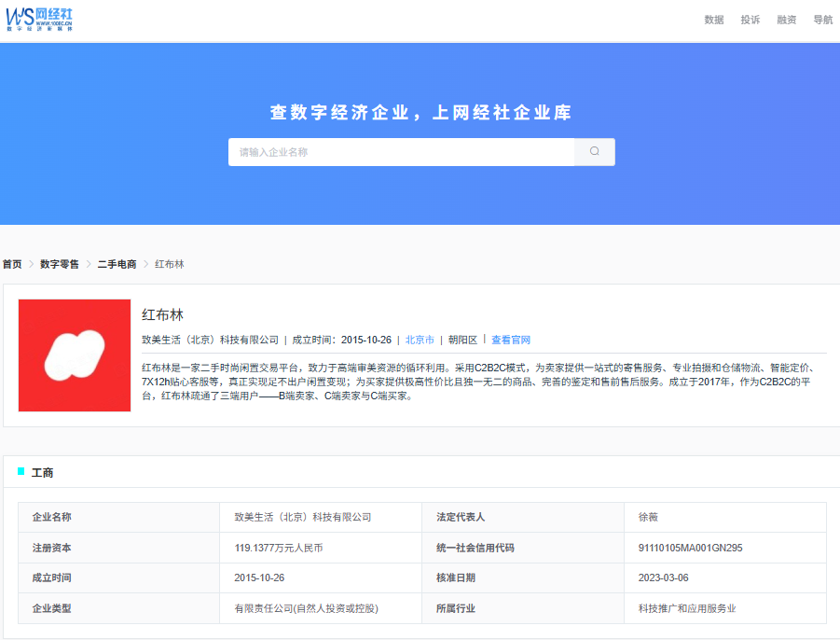Click the first breadcrumb chevron separator

31,264
